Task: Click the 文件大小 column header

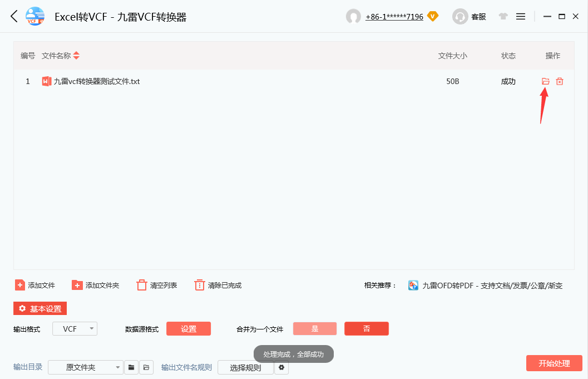Action: (x=453, y=56)
